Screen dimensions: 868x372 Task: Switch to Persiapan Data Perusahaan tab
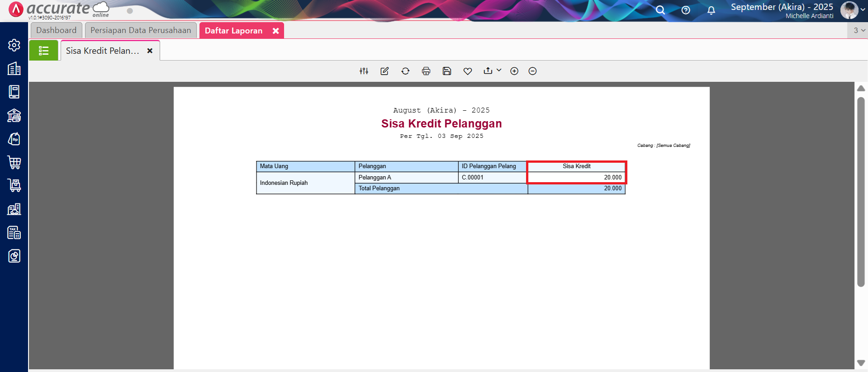tap(141, 30)
